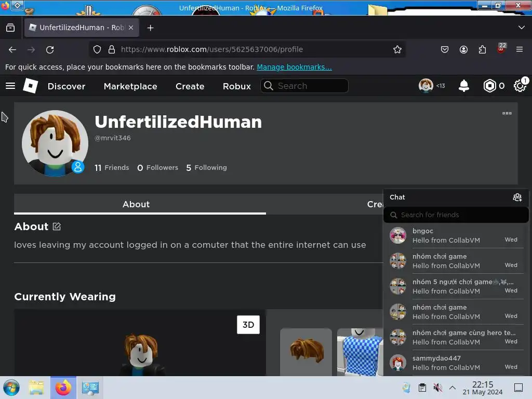Open the notifications bell
Screen dimensions: 532x399
463,86
